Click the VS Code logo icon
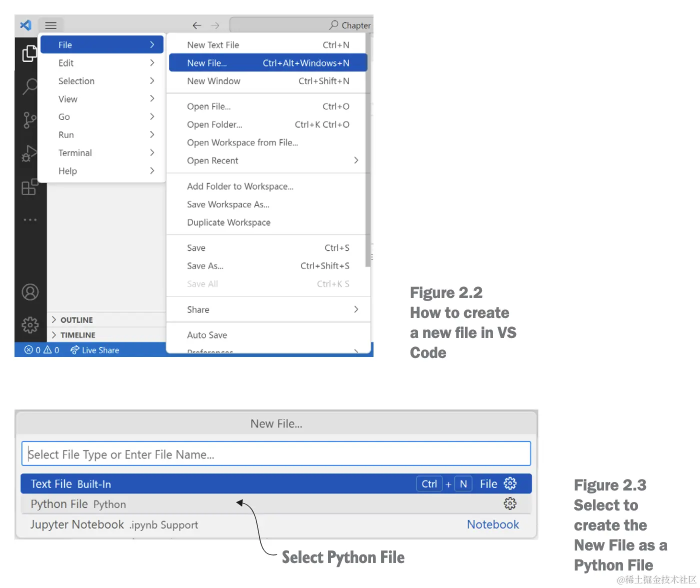Image resolution: width=700 pixels, height=588 pixels. (x=26, y=25)
